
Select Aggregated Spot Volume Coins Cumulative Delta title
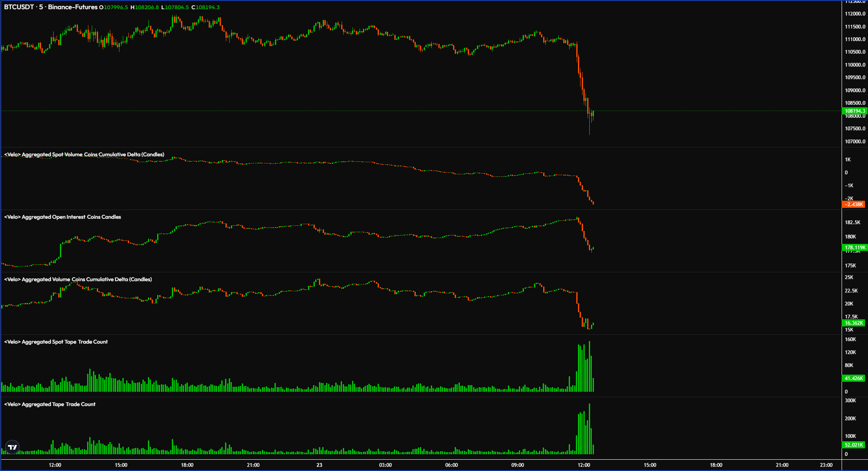click(x=84, y=155)
